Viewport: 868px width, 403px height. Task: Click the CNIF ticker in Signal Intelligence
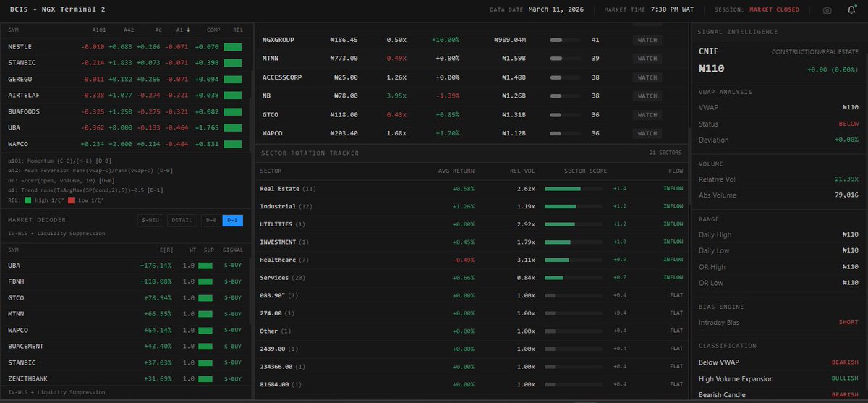[708, 52]
